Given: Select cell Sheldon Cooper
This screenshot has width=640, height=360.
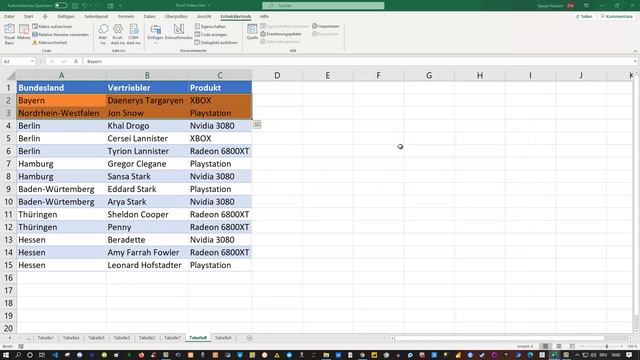Looking at the screenshot, I should pyautogui.click(x=147, y=214).
